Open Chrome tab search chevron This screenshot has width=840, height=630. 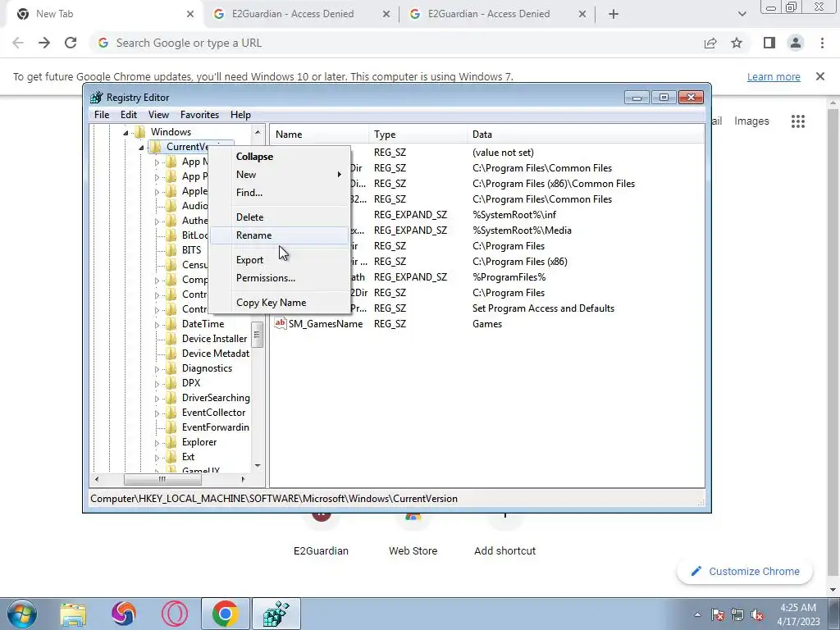(742, 15)
